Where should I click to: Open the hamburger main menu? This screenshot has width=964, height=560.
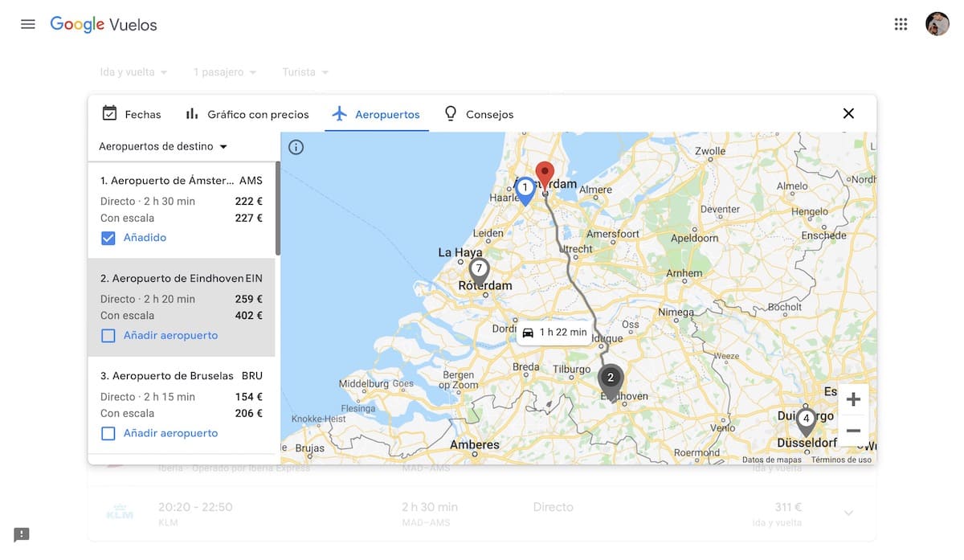pyautogui.click(x=28, y=24)
